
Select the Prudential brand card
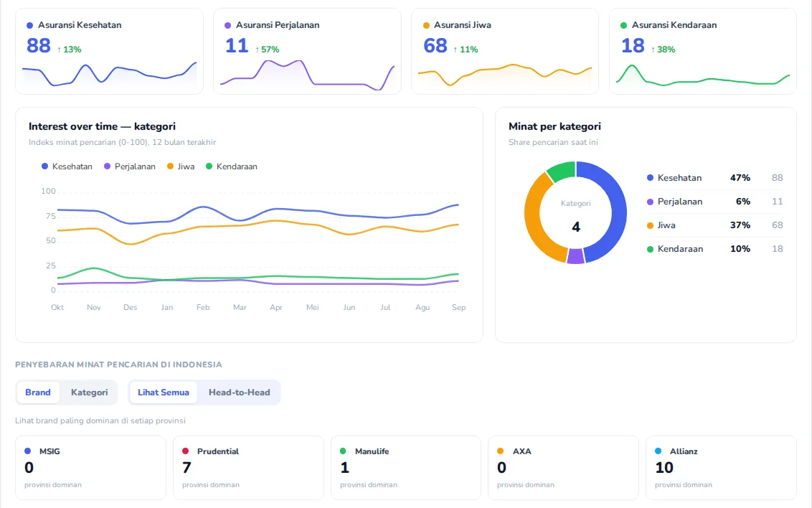tap(249, 468)
